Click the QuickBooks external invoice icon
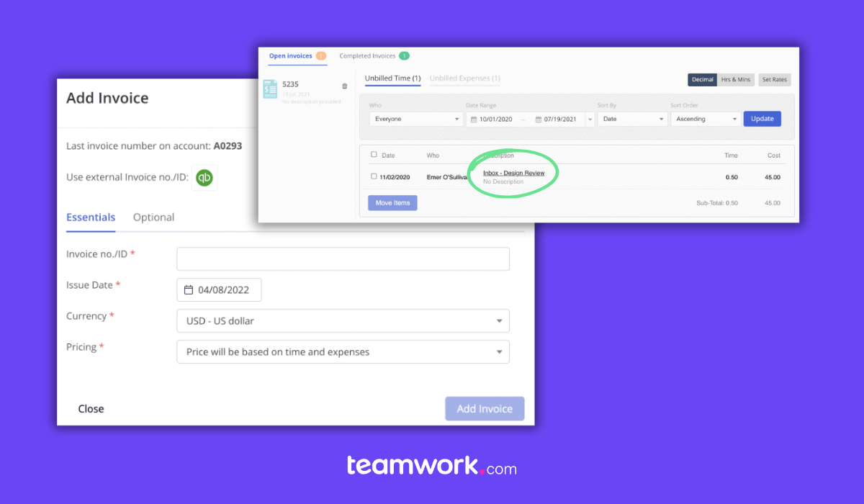The image size is (864, 504). coord(204,177)
